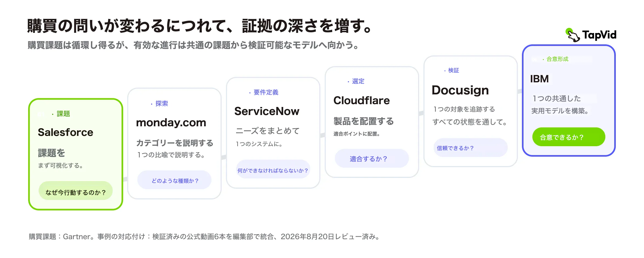Click the 'ニーズをまとめて' text
Viewport: 644px width, 258px height.
268,131
